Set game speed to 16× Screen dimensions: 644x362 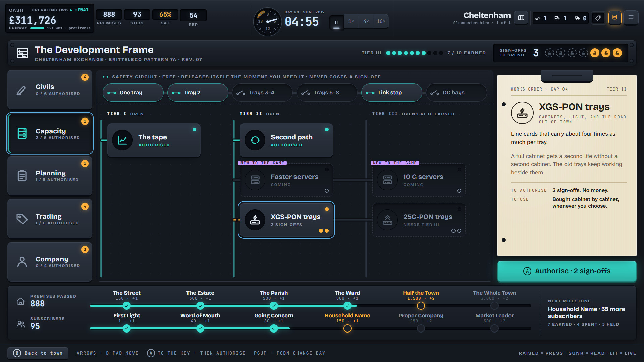point(381,21)
